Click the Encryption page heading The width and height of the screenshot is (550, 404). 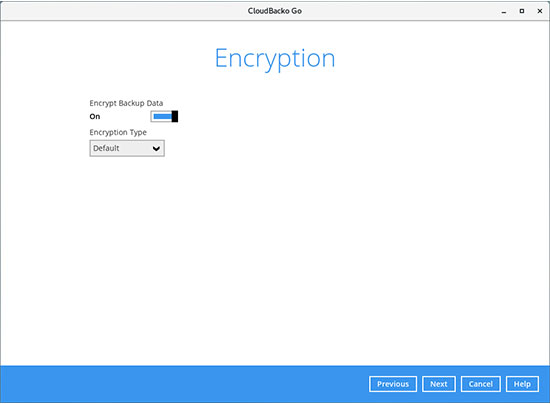275,59
